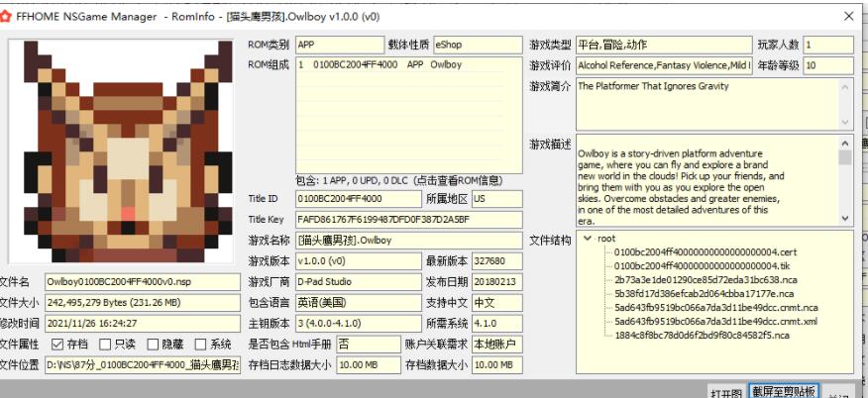Click the ROM类别 field showing APP
The image size is (868, 398).
click(x=340, y=45)
